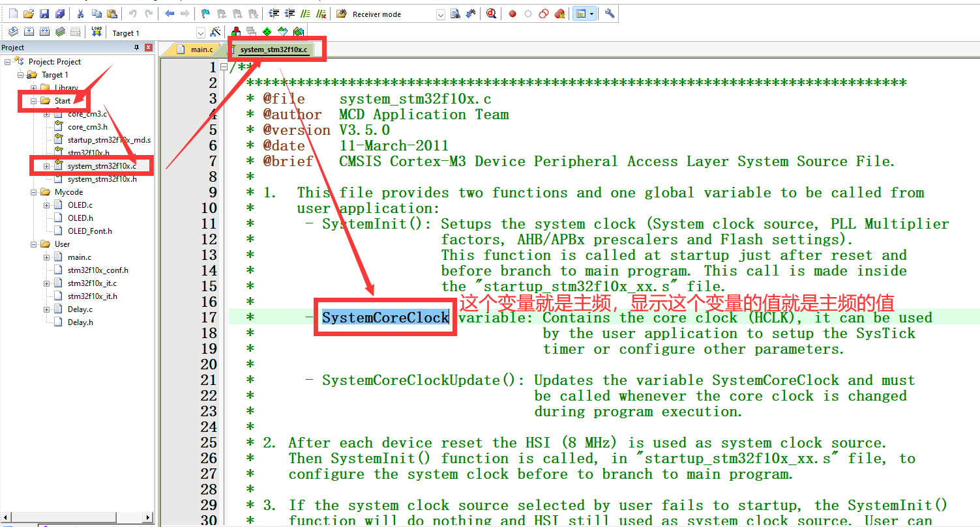Select system_stm32f10x.h in project tree
Image resolution: width=980 pixels, height=527 pixels.
pyautogui.click(x=102, y=179)
